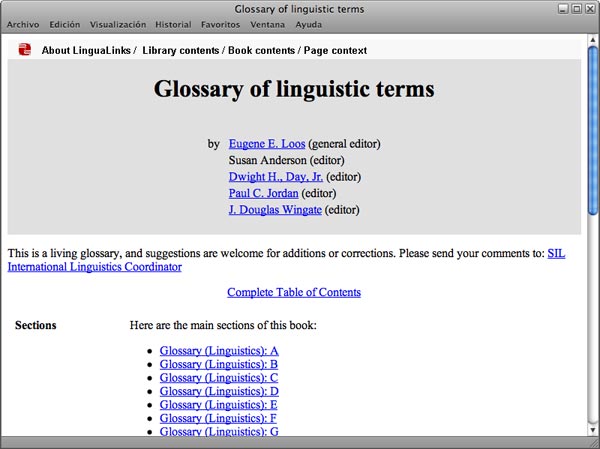
Task: Follow the Dwight H., Day, Jr. link
Action: (x=276, y=177)
